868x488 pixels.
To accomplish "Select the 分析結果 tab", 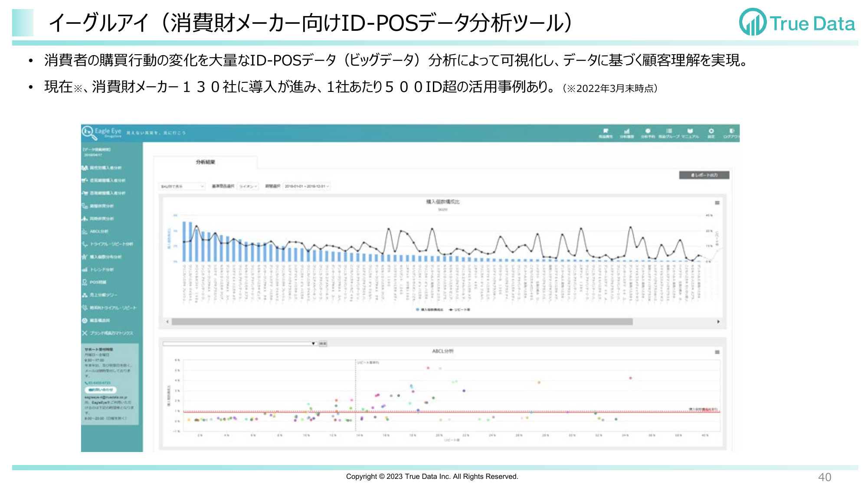I will click(x=206, y=162).
